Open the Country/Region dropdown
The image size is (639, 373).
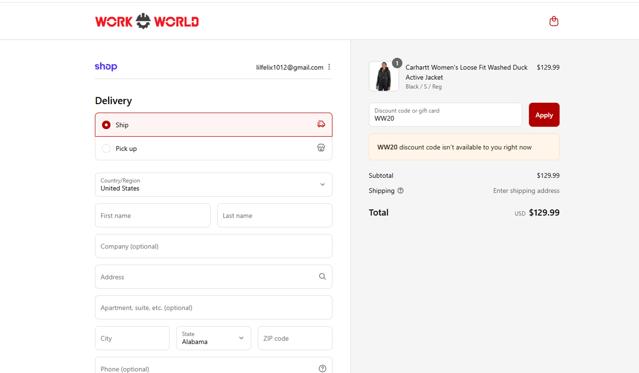214,185
